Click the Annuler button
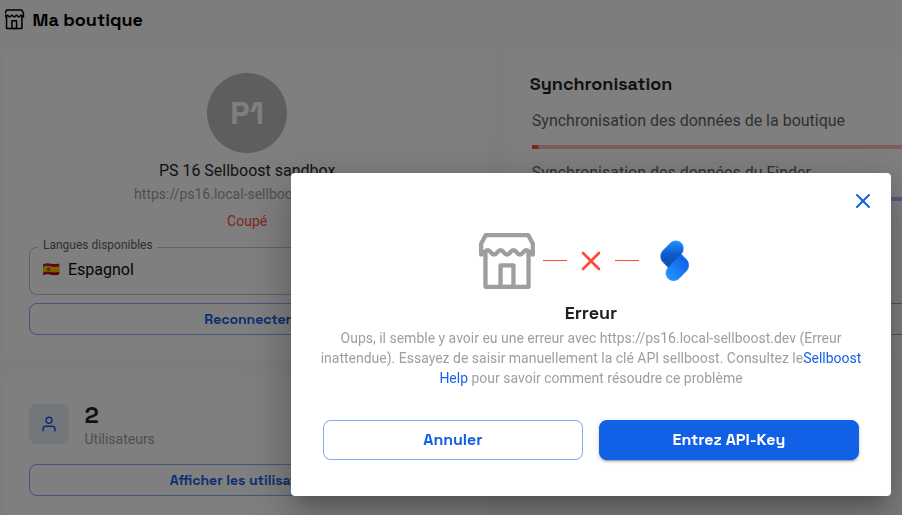 453,440
